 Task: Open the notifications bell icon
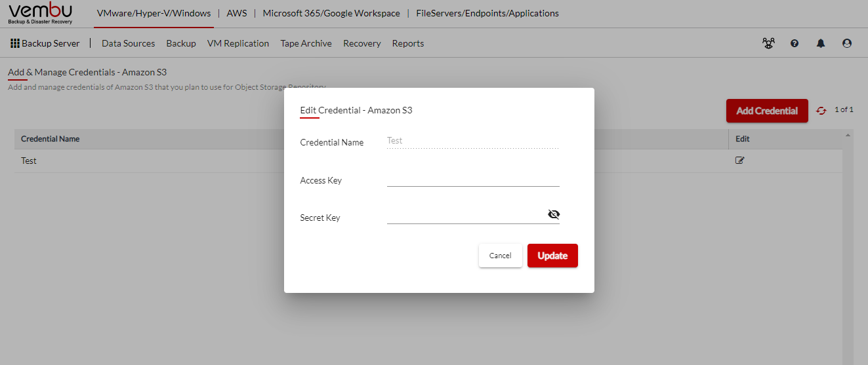coord(821,43)
